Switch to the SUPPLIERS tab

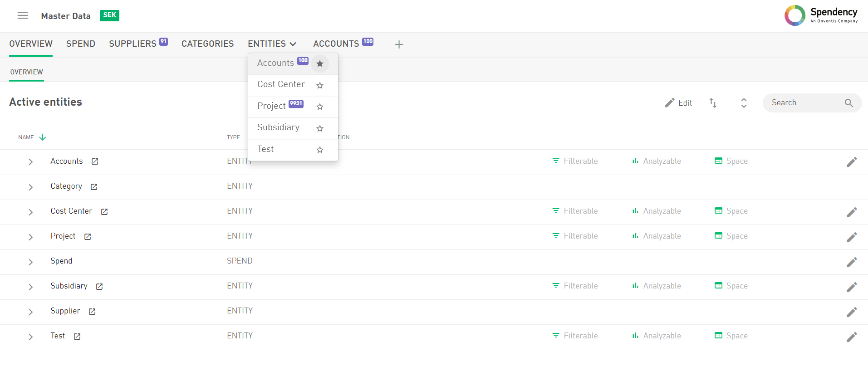[132, 44]
